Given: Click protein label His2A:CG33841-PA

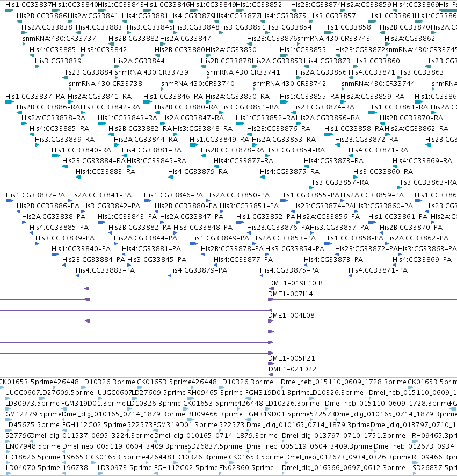Looking at the screenshot, I should pos(100,195).
